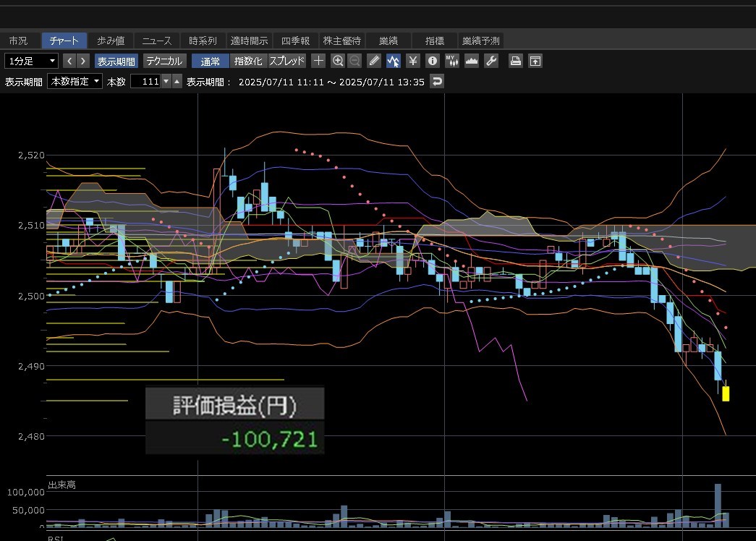Screen dimensions: 756x541
Task: Click the 2,520 price axis label
Action: 31,156
